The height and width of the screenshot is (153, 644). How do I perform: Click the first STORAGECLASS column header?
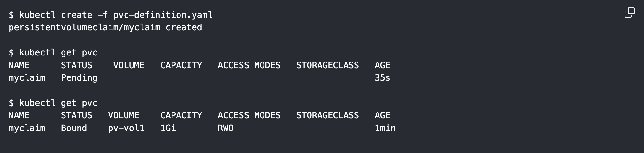[327, 65]
